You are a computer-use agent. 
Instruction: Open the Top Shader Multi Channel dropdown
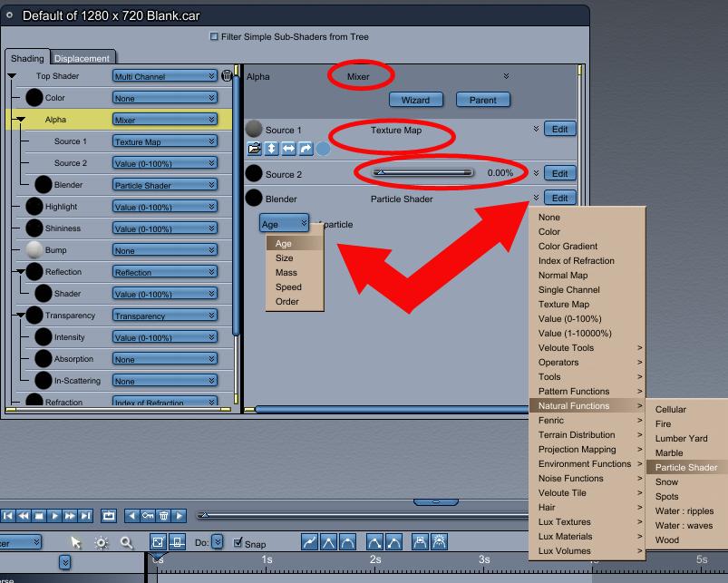click(165, 76)
